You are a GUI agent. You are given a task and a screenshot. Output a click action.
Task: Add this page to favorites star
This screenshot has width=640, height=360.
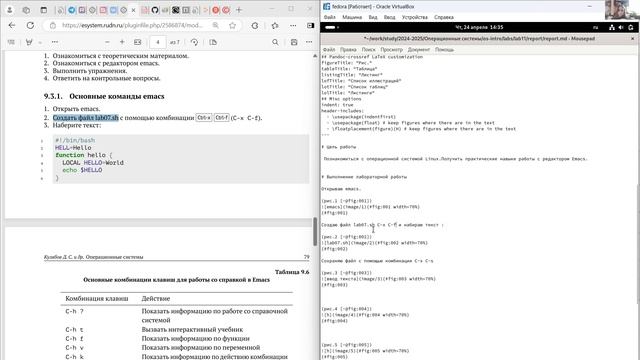pos(232,25)
